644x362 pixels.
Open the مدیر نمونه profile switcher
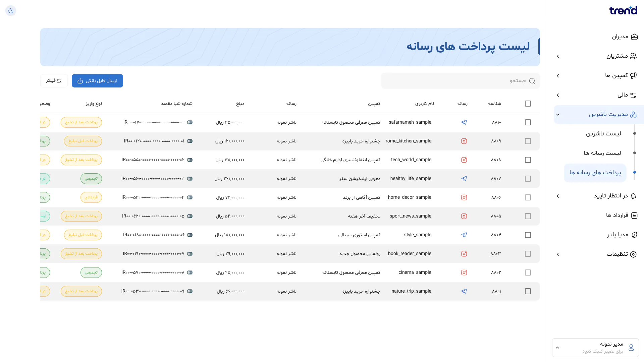[x=595, y=348]
